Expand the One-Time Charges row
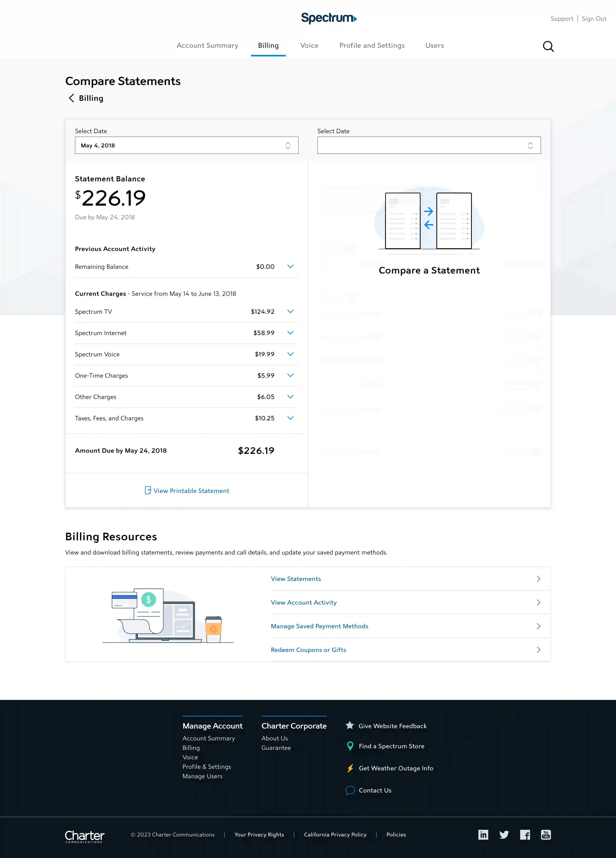The image size is (616, 858). [x=290, y=376]
